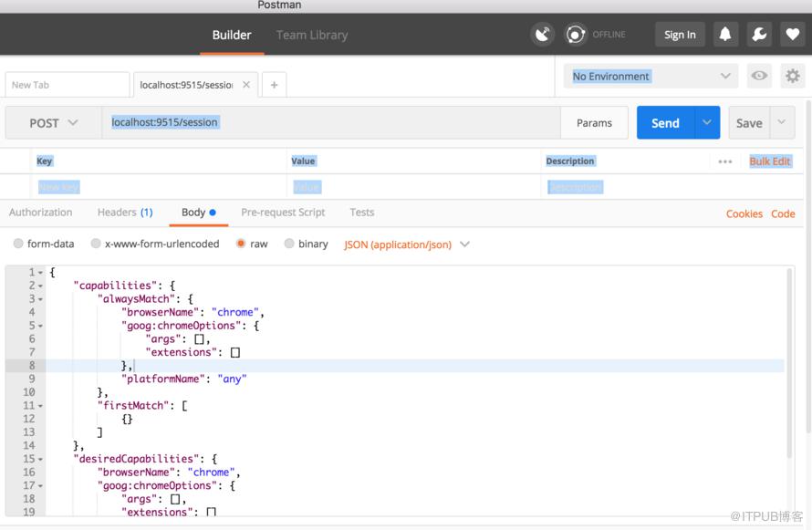The height and width of the screenshot is (530, 812).
Task: Collapse the code fold at line 1
Action: pyautogui.click(x=40, y=273)
